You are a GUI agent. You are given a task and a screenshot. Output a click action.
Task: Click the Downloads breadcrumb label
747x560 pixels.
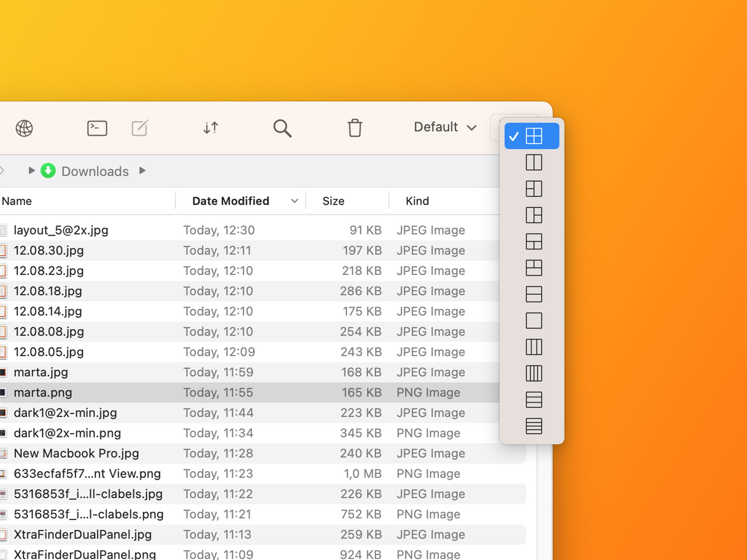point(95,171)
